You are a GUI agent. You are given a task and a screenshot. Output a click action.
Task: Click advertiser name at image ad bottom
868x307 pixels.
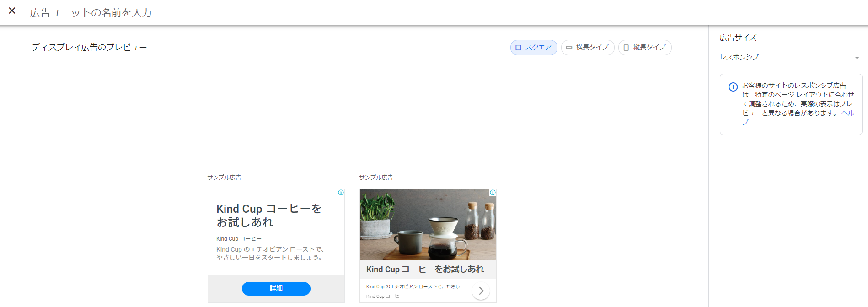[x=385, y=296]
